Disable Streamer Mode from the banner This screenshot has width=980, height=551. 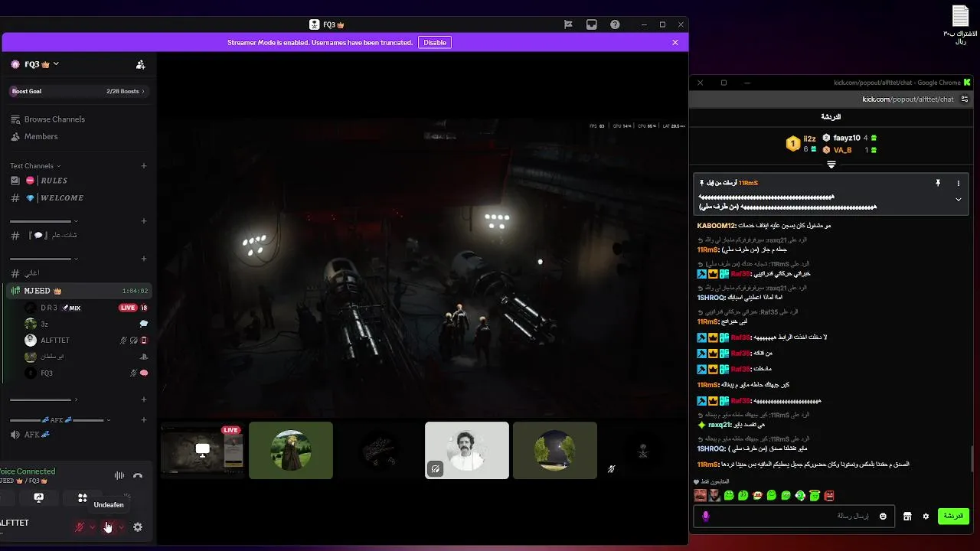[435, 43]
